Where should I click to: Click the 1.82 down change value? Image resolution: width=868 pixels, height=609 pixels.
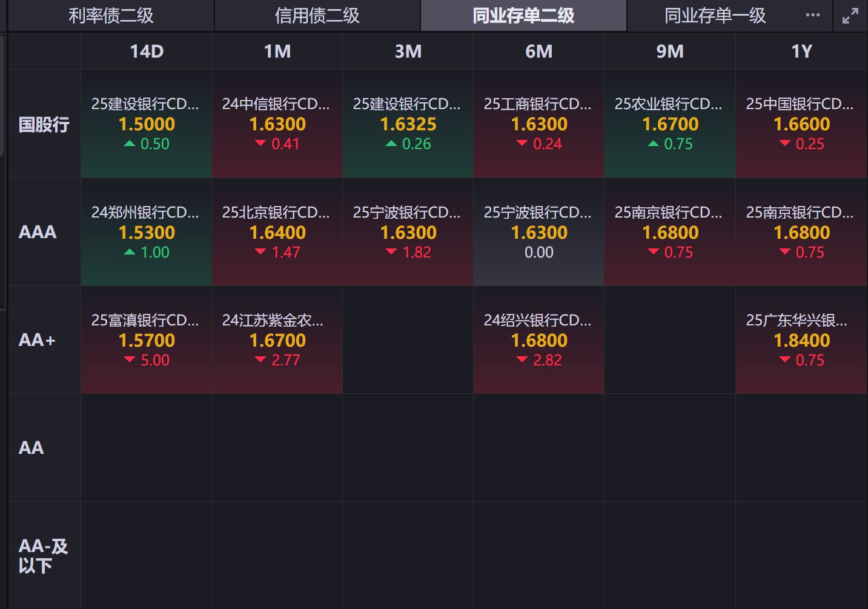pyautogui.click(x=417, y=252)
